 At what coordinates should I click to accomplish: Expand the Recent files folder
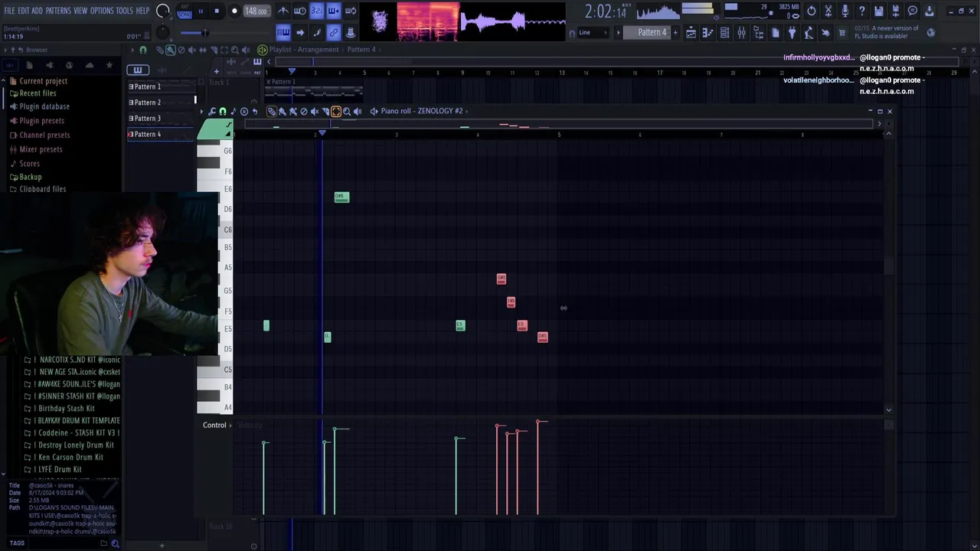point(37,93)
